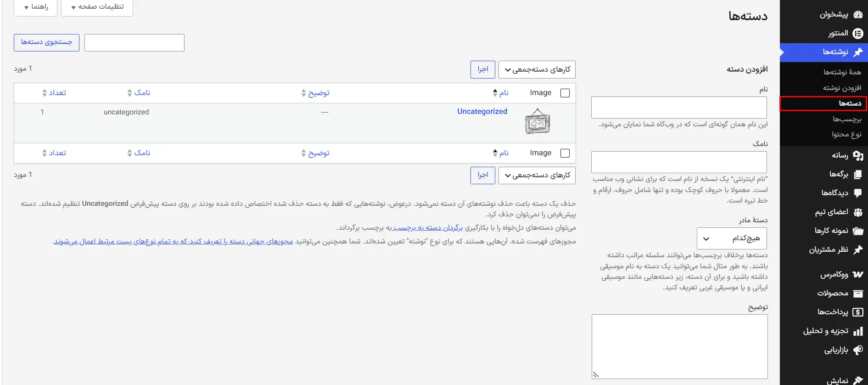Viewport: 868px width, 385px height.
Task: Sort by header نامک slug column
Action: point(139,93)
